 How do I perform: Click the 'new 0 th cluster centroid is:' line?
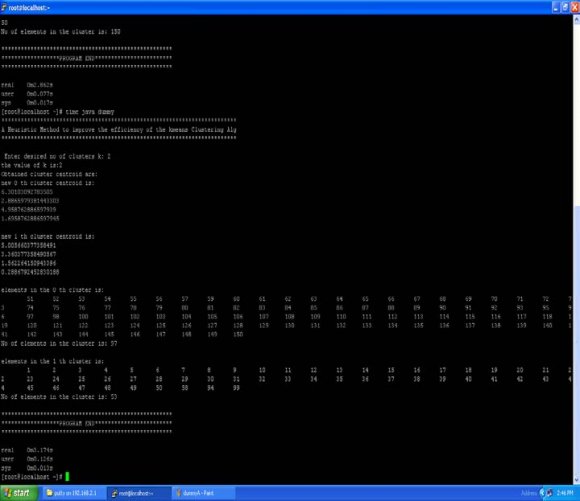tap(48, 183)
